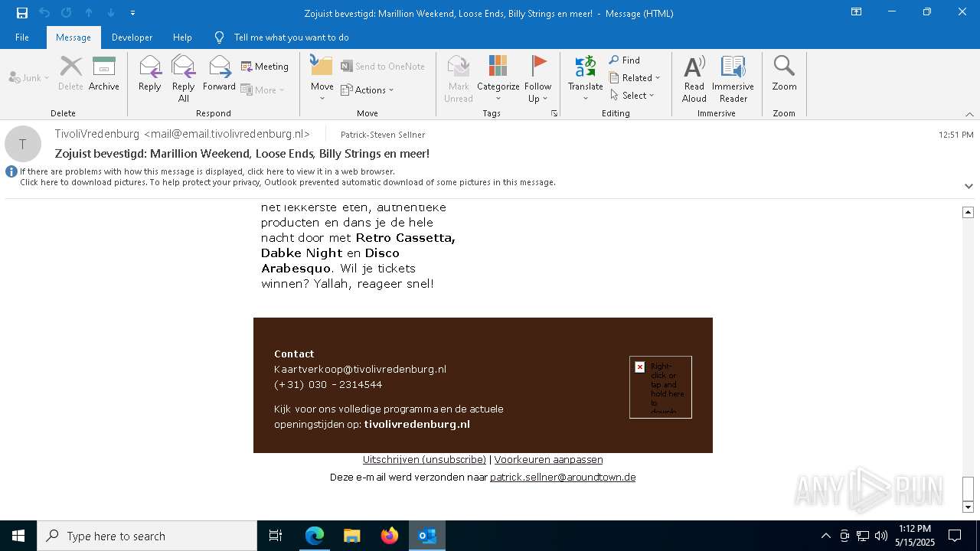
Task: Expand the message header chevron
Action: pos(969,186)
